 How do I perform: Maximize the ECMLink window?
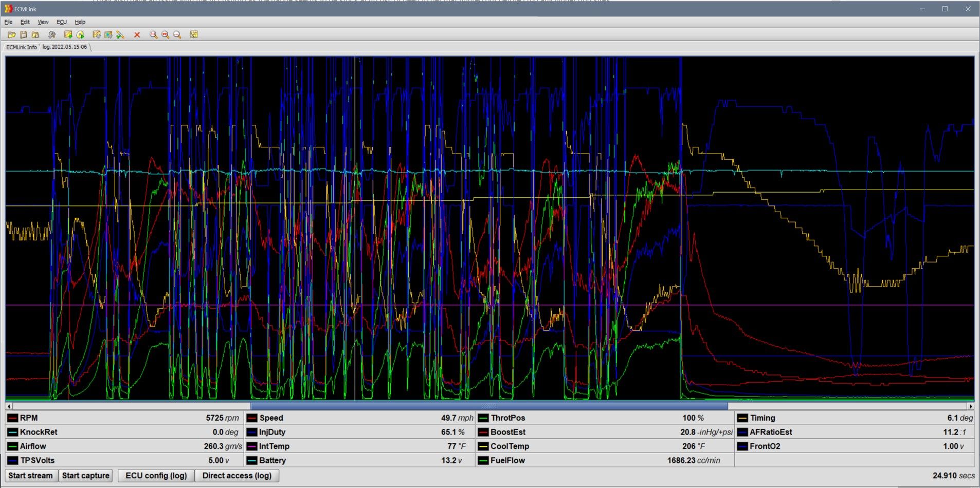[945, 9]
